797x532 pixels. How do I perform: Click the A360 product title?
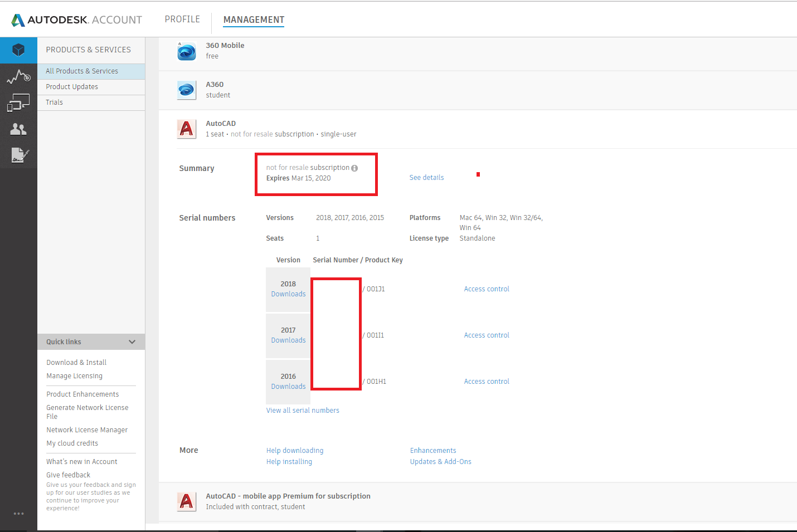pos(215,85)
